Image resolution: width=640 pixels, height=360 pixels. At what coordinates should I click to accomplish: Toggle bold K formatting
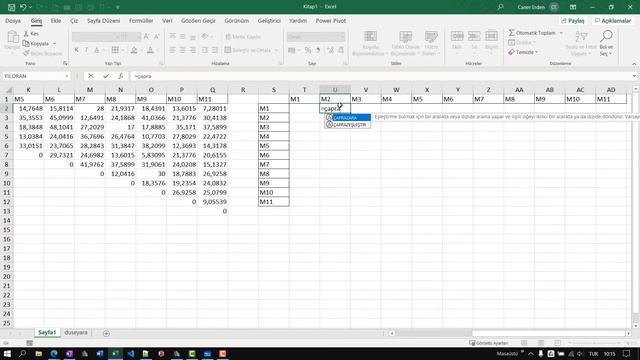(x=76, y=50)
